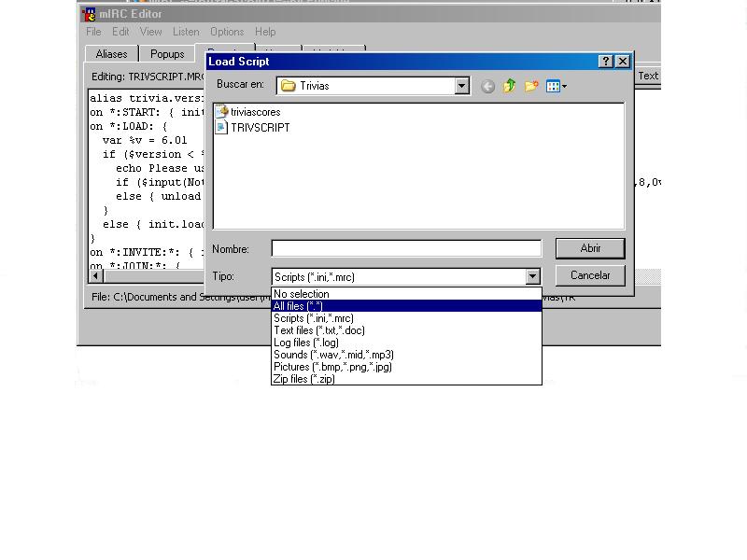This screenshot has width=747, height=560.
Task: Collapse the Tipo file type dropdown
Action: pyautogui.click(x=532, y=276)
